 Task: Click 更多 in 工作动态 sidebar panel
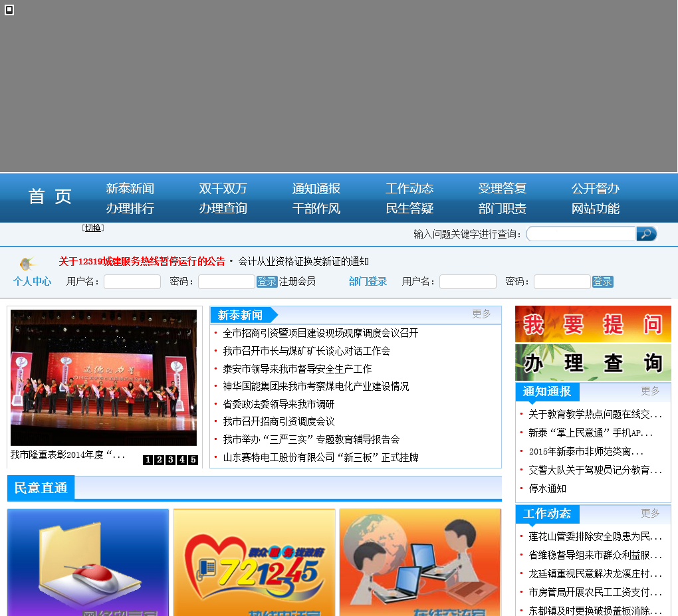point(650,513)
